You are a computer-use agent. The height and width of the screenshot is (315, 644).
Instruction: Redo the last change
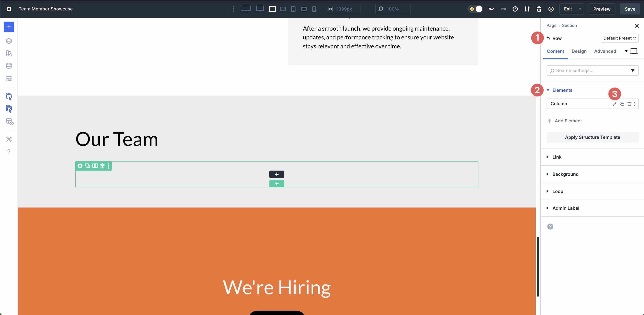[x=503, y=9]
